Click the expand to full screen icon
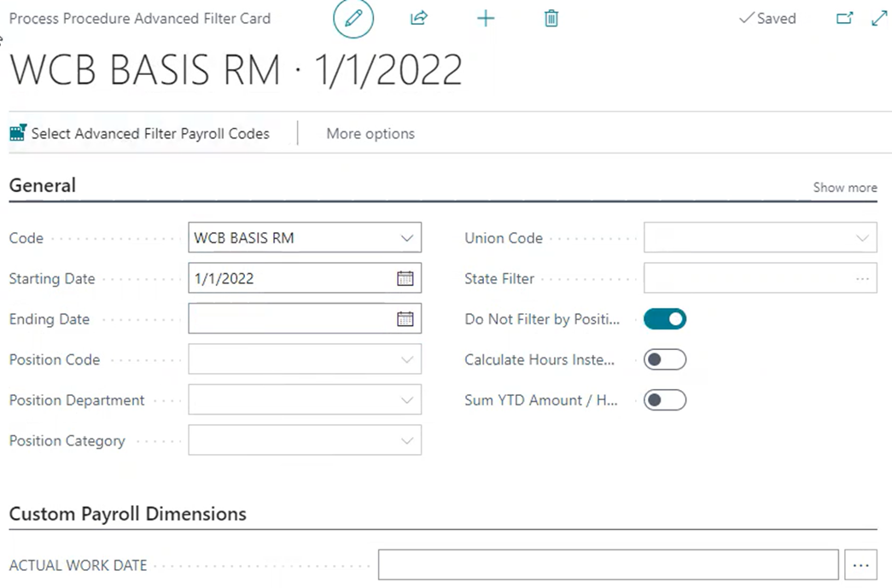Viewport: 892px width, 588px height. pos(879,18)
